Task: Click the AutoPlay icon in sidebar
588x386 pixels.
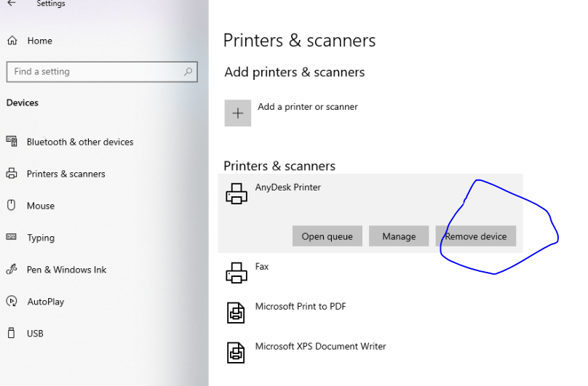Action: tap(12, 301)
